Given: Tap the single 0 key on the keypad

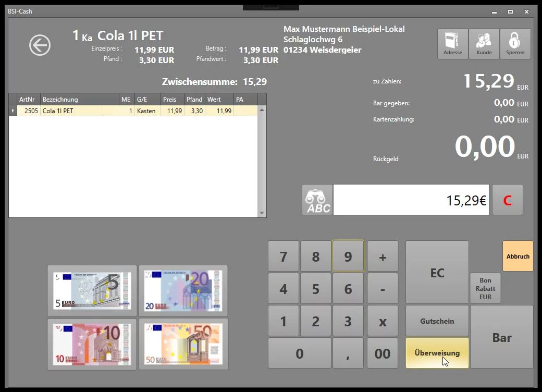Looking at the screenshot, I should tap(299, 353).
